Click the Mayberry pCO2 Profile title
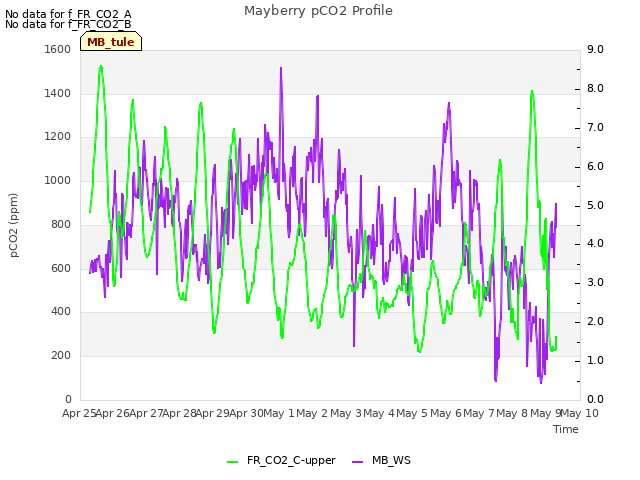The image size is (640, 480). [318, 11]
